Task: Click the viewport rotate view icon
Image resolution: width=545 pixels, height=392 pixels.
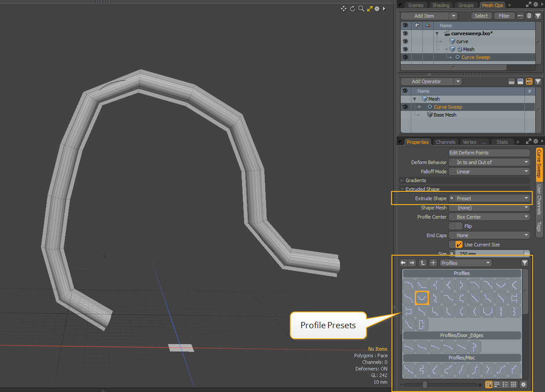Action: tap(352, 8)
